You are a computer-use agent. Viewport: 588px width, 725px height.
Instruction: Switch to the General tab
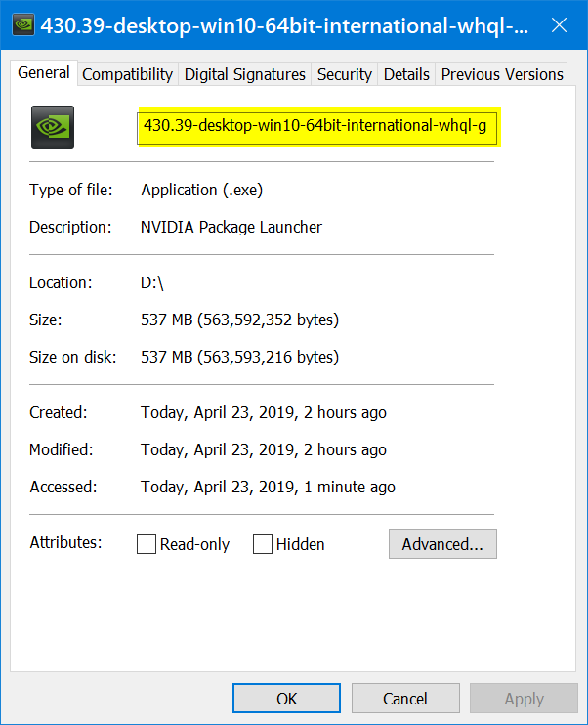[43, 73]
